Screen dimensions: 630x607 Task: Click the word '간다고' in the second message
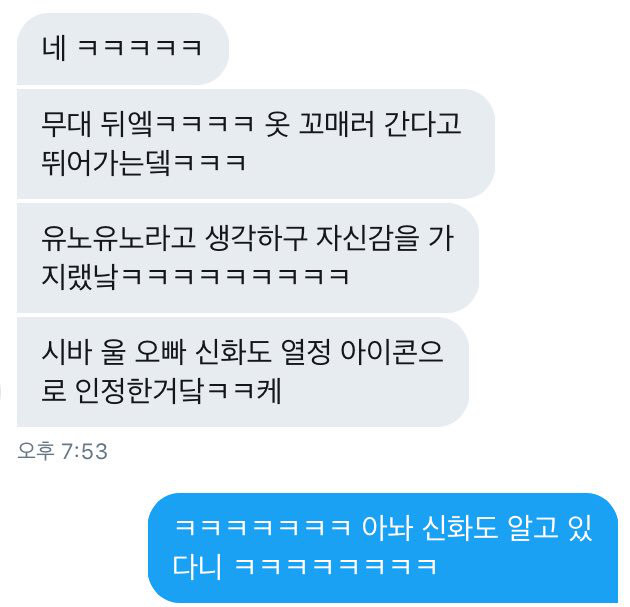(422, 123)
